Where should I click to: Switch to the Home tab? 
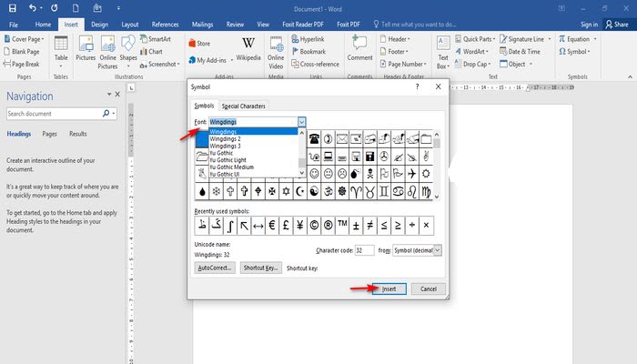43,25
